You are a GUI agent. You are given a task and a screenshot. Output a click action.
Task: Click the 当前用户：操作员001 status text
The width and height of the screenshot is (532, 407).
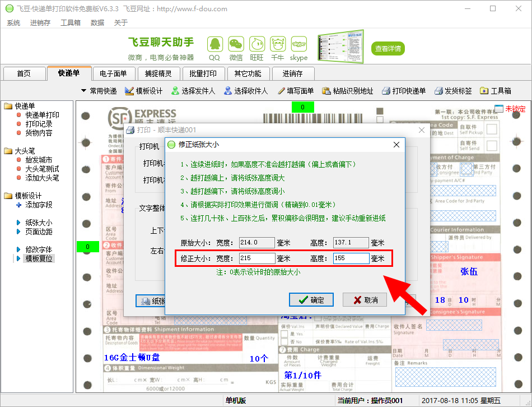pyautogui.click(x=370, y=400)
